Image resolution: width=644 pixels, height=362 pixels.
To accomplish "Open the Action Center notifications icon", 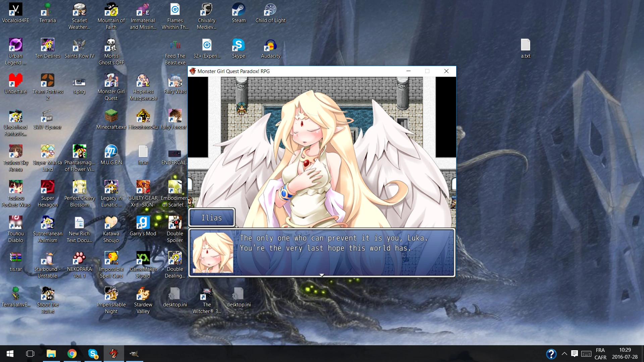I will [x=575, y=354].
